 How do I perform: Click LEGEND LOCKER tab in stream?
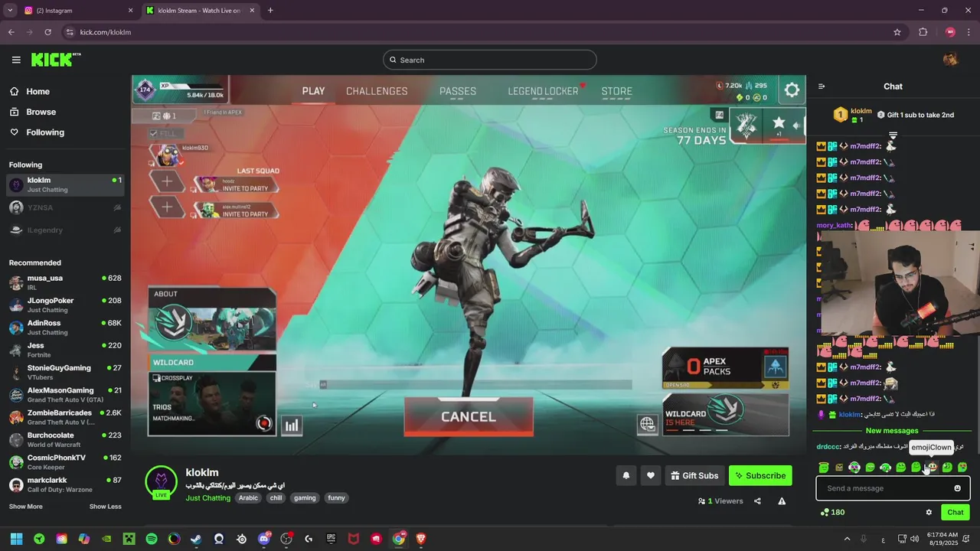[x=543, y=91]
